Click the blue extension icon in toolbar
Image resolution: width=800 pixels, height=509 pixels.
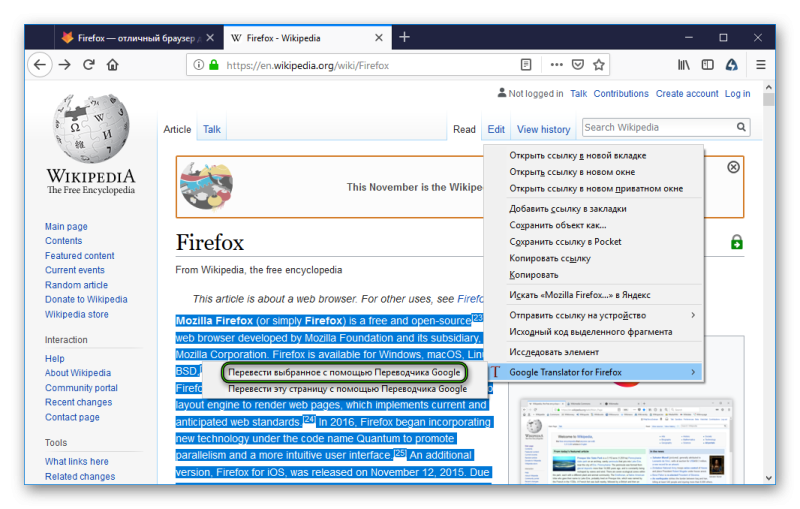(732, 65)
